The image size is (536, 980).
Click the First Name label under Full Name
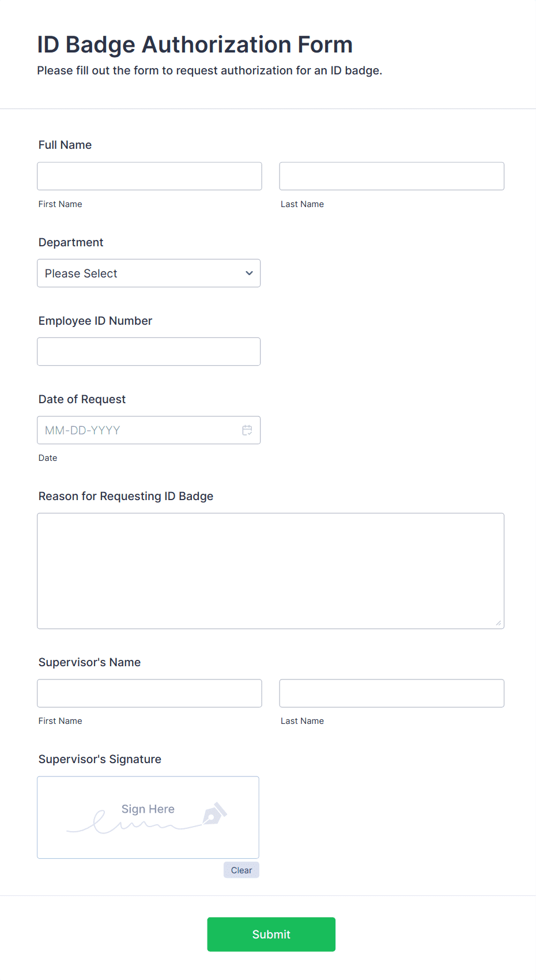tap(60, 204)
